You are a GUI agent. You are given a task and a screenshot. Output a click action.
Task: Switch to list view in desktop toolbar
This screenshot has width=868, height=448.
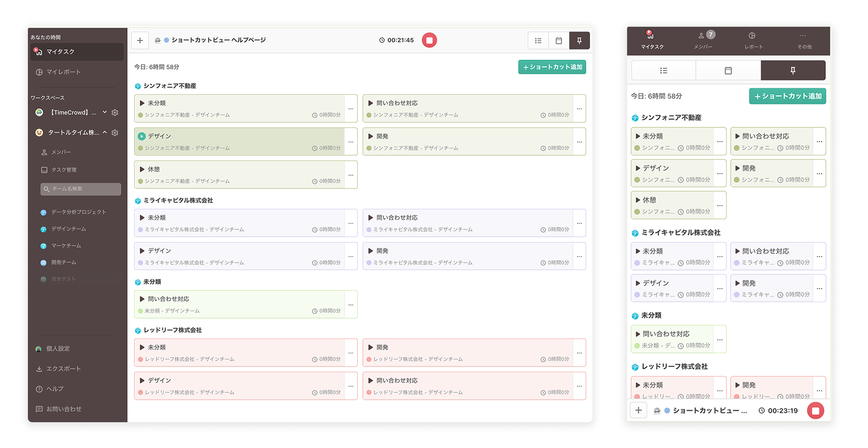538,41
